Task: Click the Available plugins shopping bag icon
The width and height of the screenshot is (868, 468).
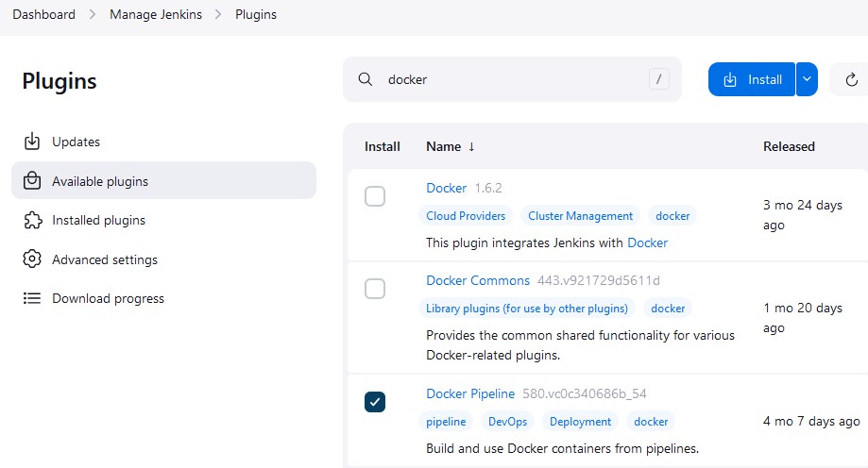Action: tap(32, 181)
